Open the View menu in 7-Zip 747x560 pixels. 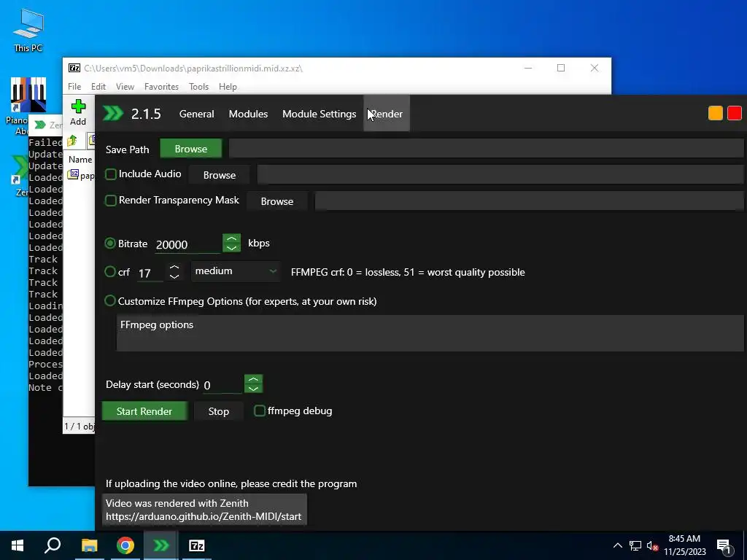[x=125, y=86]
